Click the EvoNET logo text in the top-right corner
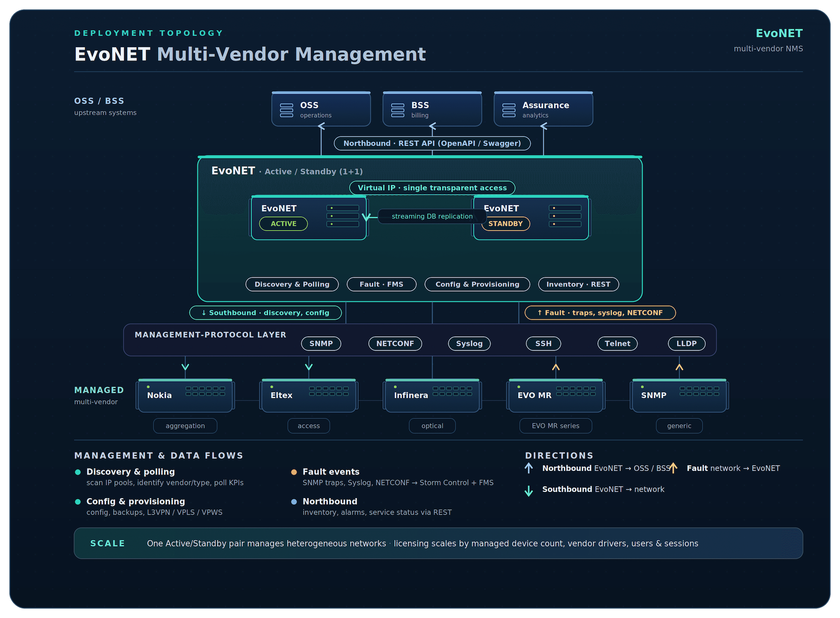This screenshot has height=618, width=840. coord(779,33)
